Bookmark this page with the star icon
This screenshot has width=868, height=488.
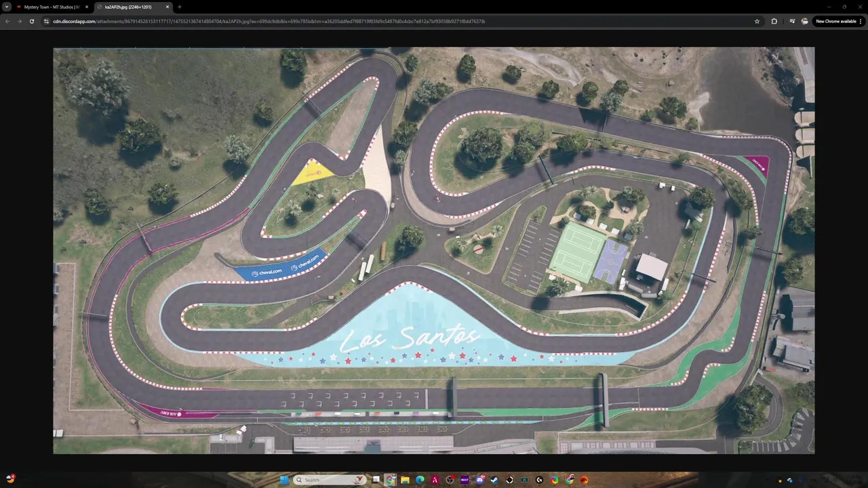pyautogui.click(x=757, y=21)
